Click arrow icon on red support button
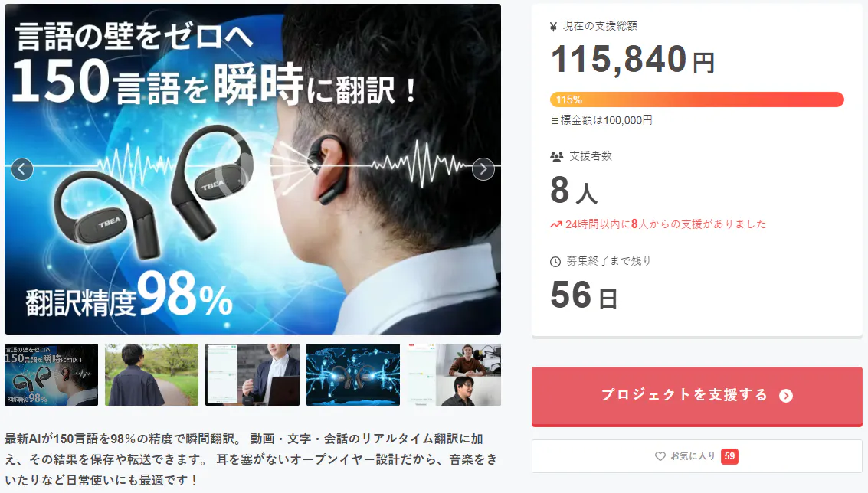The height and width of the screenshot is (493, 868). tap(786, 396)
